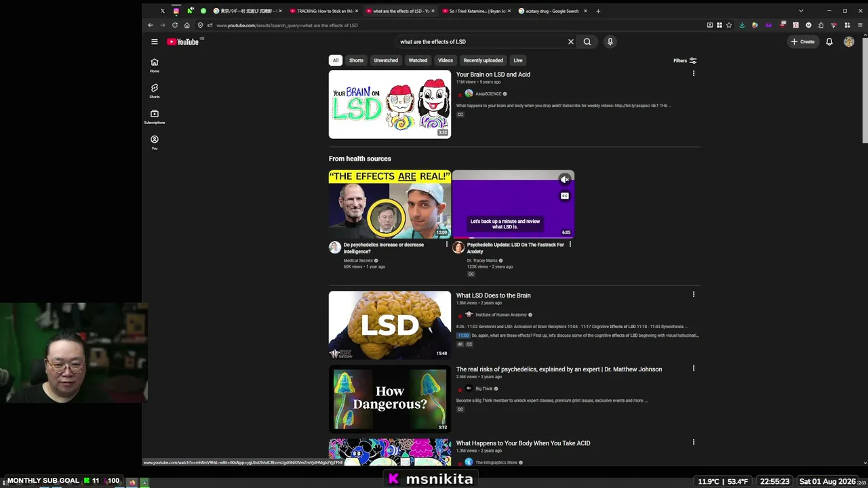Screen dimensions: 868x488
Task: Open the video titled Your Brain on LSD and Acid
Action: [x=493, y=75]
